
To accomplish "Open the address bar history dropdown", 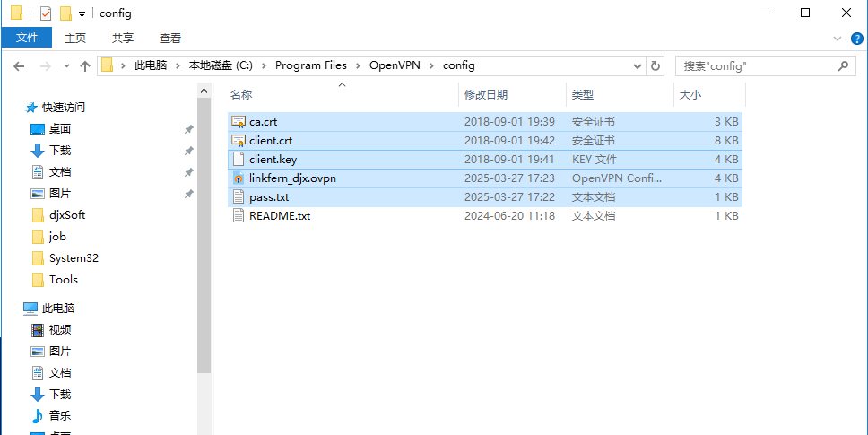I will (x=638, y=66).
